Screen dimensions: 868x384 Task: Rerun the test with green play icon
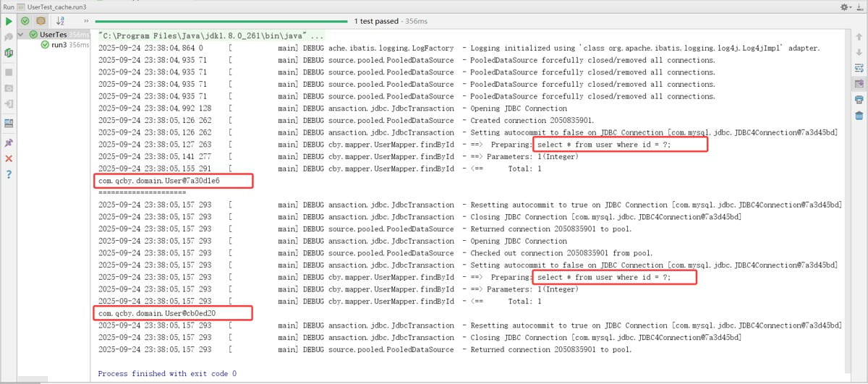pyautogui.click(x=9, y=21)
